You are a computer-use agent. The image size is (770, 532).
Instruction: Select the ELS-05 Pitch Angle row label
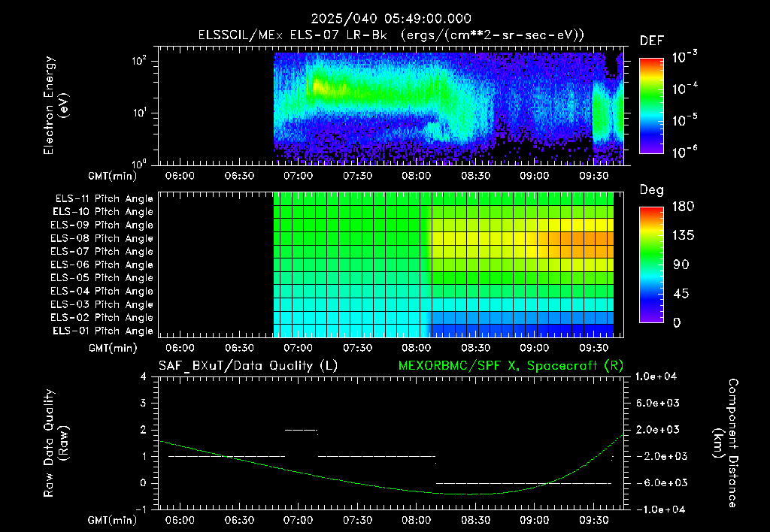point(102,278)
